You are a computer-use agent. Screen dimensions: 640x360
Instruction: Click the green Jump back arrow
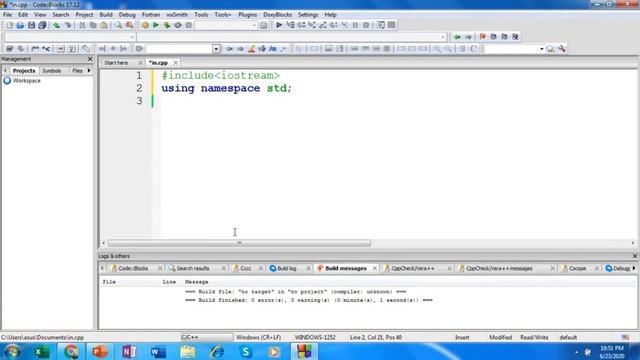click(x=457, y=37)
